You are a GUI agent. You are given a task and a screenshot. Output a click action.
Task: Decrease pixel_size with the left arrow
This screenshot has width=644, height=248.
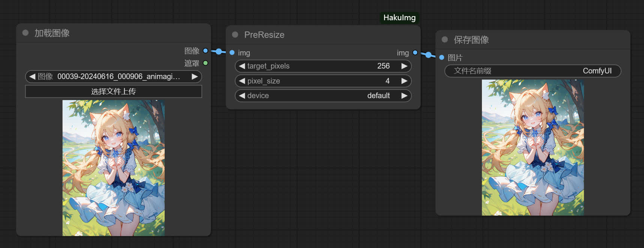(x=242, y=81)
